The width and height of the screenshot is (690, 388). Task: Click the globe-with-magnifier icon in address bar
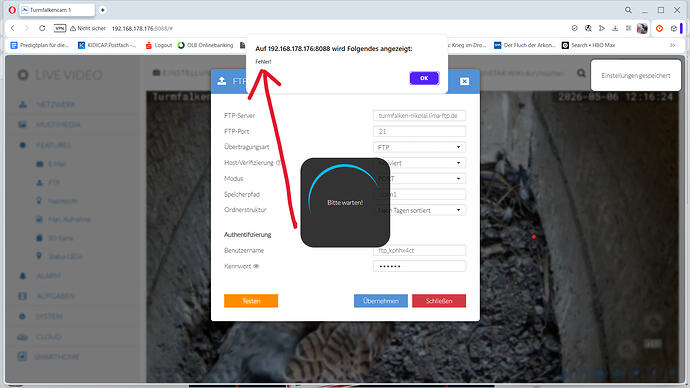pyautogui.click(x=588, y=28)
